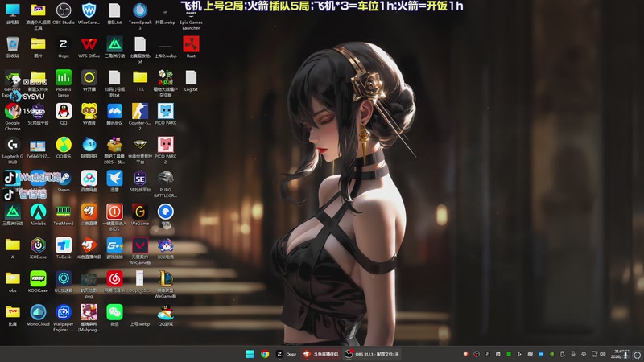
Task: Open the Mahjong Soul (雀魂麻将) desktop shortcut
Action: 89,318
